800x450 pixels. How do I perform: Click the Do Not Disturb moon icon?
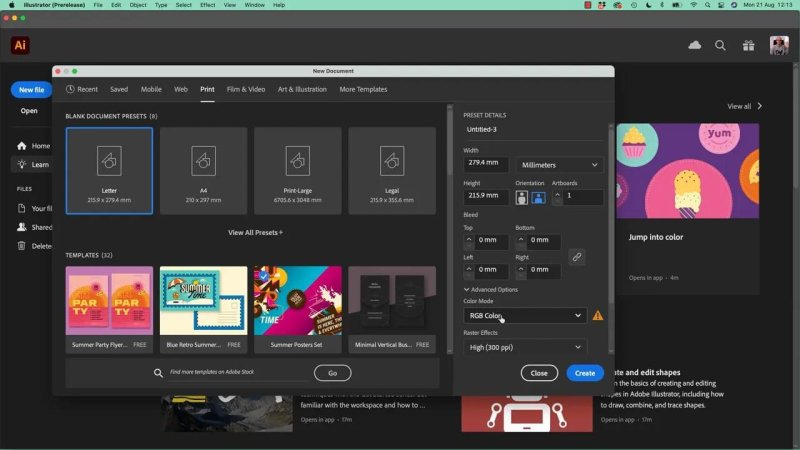(x=648, y=5)
